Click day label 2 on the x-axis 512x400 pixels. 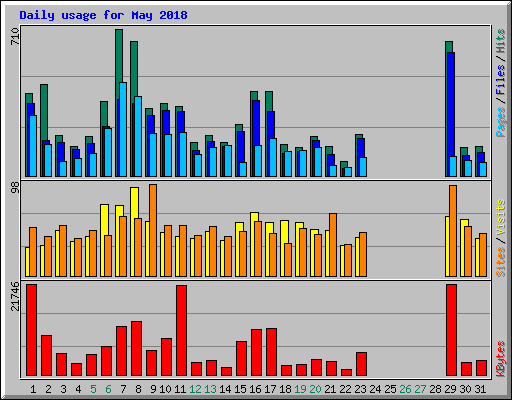(48, 389)
